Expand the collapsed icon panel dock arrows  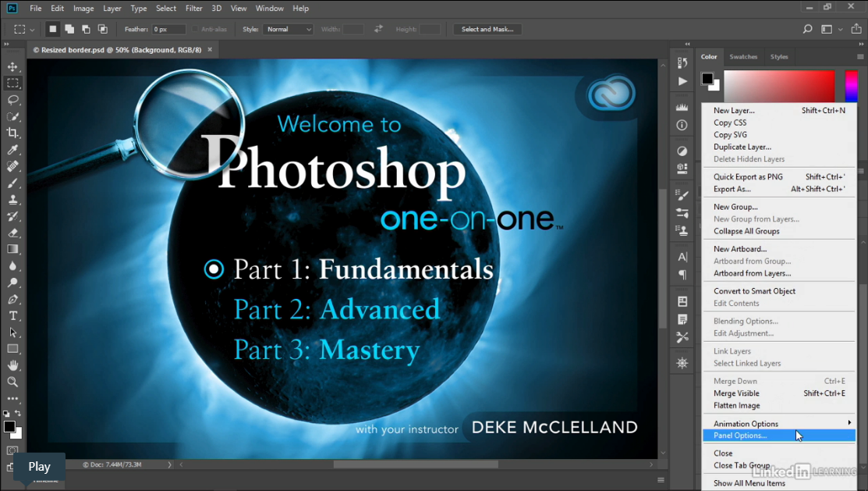point(688,44)
